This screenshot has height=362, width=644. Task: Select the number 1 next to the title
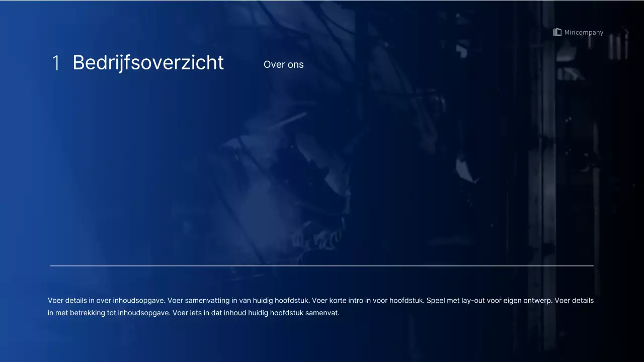pyautogui.click(x=56, y=62)
